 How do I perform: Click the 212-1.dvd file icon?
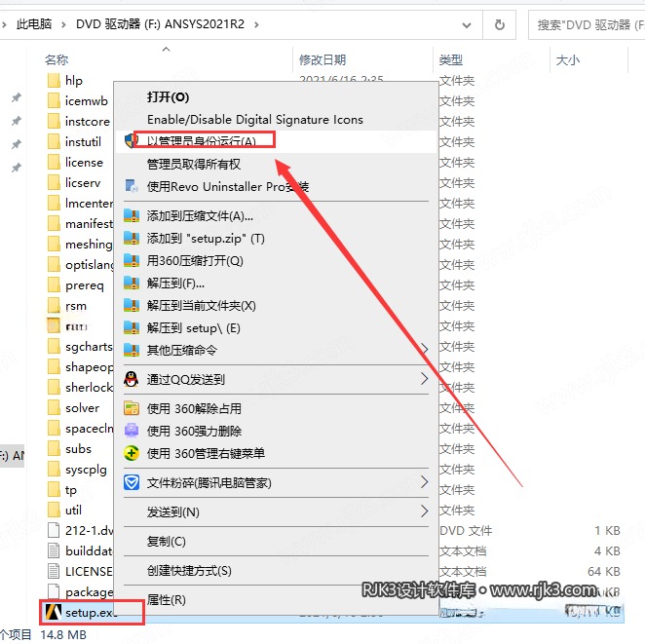tap(54, 531)
